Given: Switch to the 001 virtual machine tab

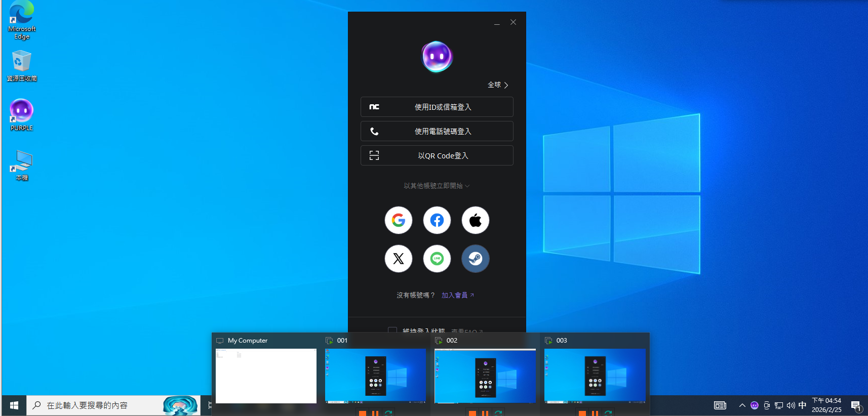Looking at the screenshot, I should pyautogui.click(x=342, y=341).
